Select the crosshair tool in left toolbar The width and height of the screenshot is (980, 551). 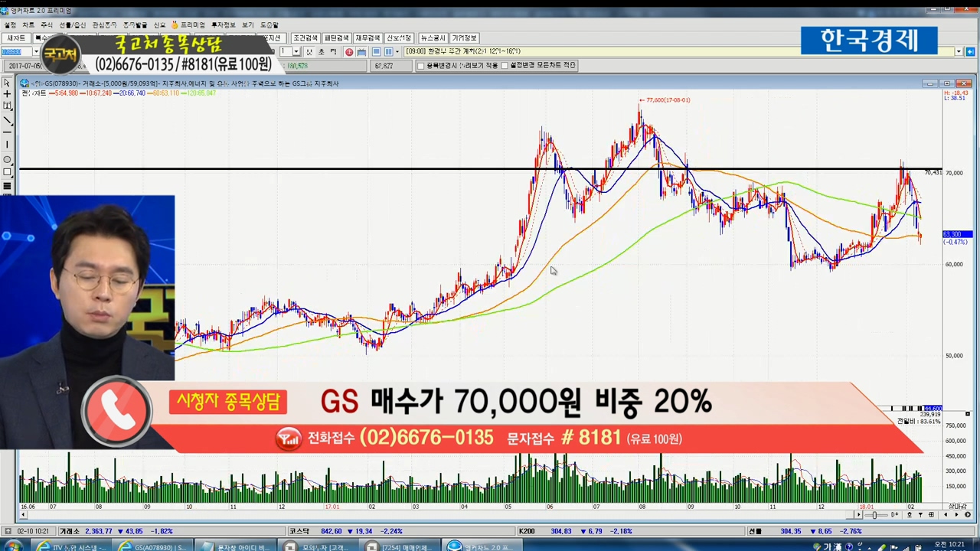click(x=8, y=94)
